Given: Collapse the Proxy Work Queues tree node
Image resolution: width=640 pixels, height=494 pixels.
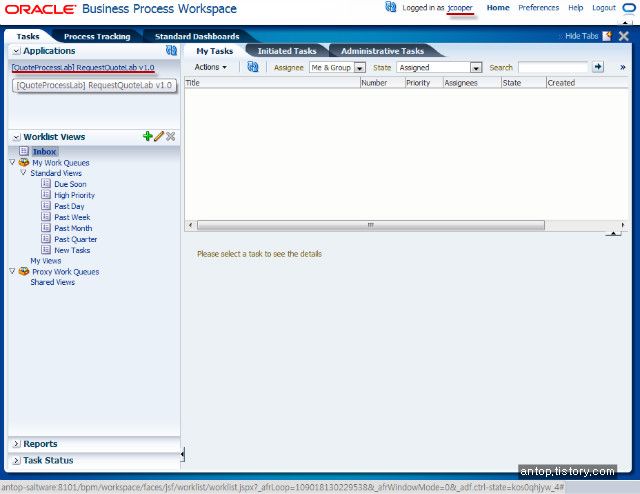Looking at the screenshot, I should (12, 271).
